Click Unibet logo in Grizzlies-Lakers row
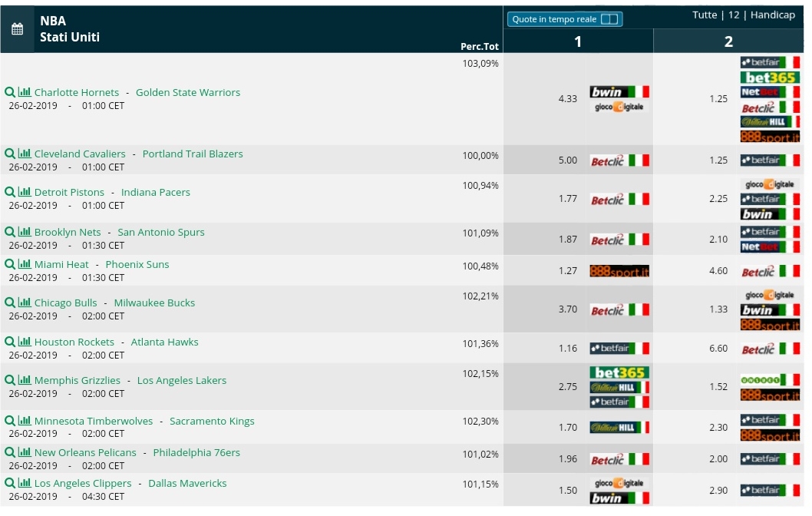This screenshot has height=516, width=812. pos(770,380)
